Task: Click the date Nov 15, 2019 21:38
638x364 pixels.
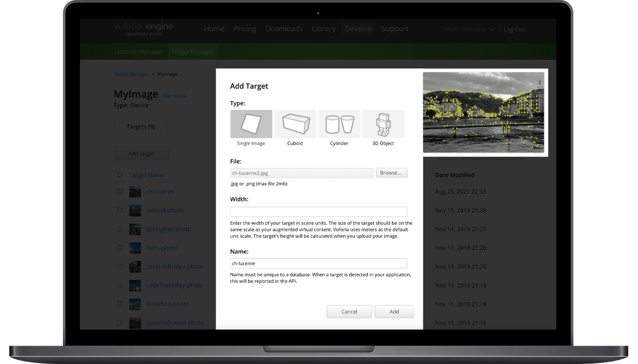Action: tap(461, 210)
